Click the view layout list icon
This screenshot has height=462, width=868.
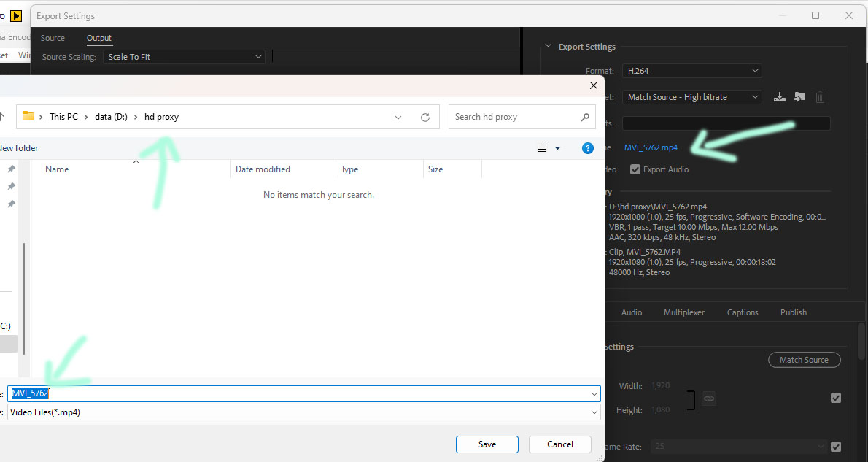coord(542,148)
